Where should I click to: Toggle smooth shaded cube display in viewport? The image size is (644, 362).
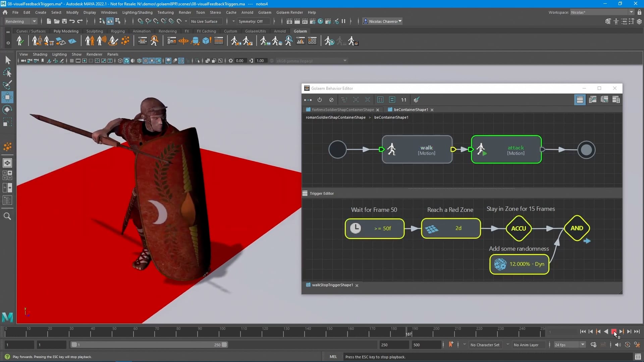(x=126, y=61)
